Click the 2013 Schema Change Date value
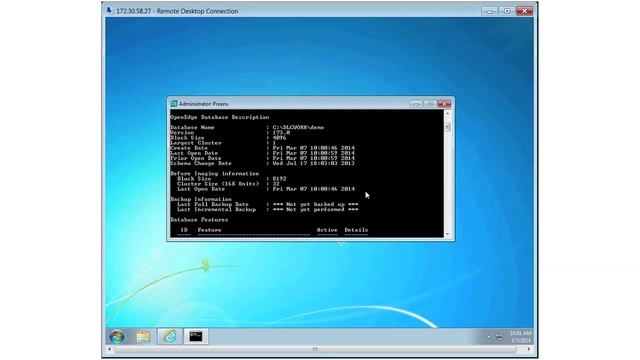Viewport: 640px width, 360px height. (x=313, y=163)
